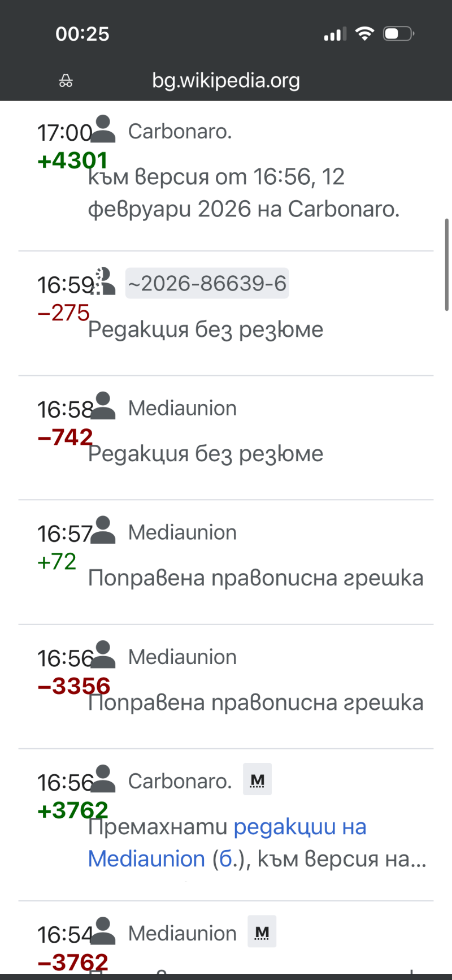Tap user icon beside Carbonaro at 17:00
452x980 pixels.
103,129
